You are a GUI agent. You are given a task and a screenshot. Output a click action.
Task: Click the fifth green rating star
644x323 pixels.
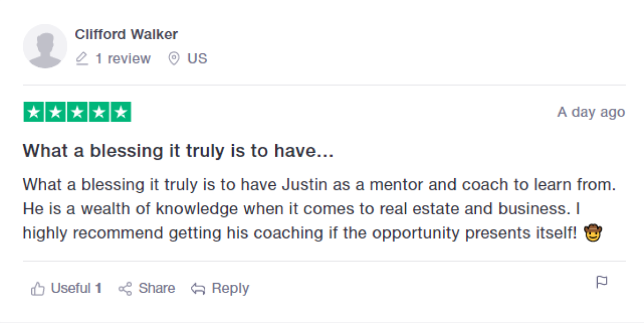tap(120, 112)
